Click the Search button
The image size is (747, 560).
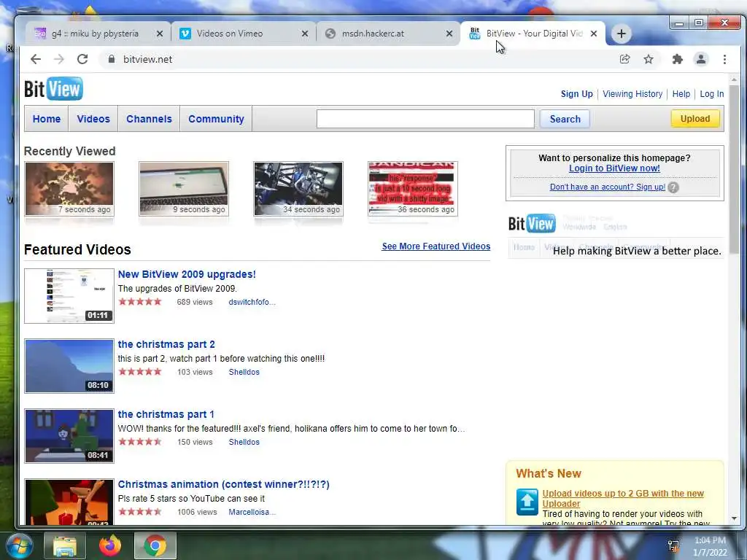[565, 119]
